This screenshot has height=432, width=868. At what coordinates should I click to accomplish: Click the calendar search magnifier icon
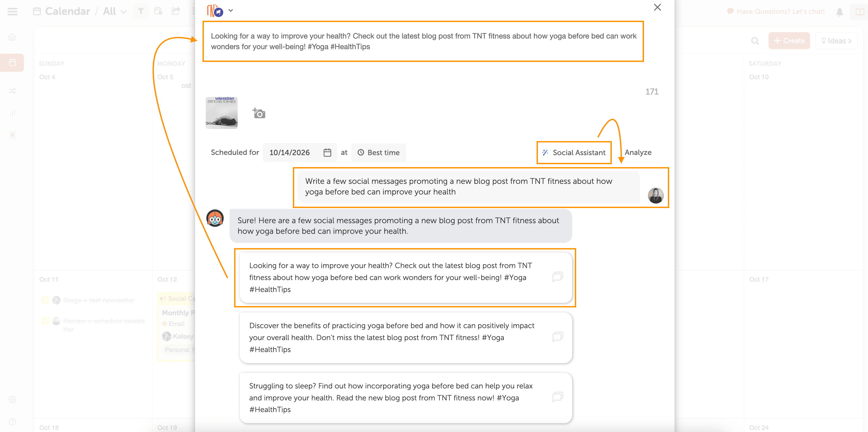(x=755, y=41)
